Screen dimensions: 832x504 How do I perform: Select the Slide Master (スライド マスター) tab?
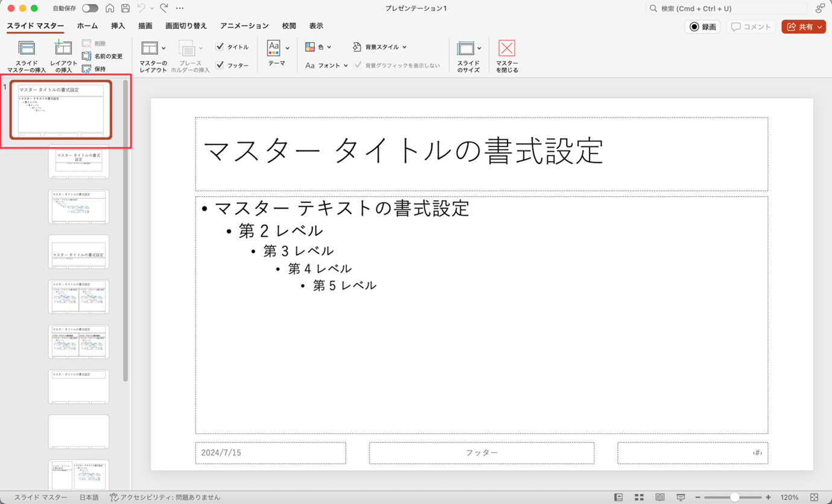tap(35, 26)
